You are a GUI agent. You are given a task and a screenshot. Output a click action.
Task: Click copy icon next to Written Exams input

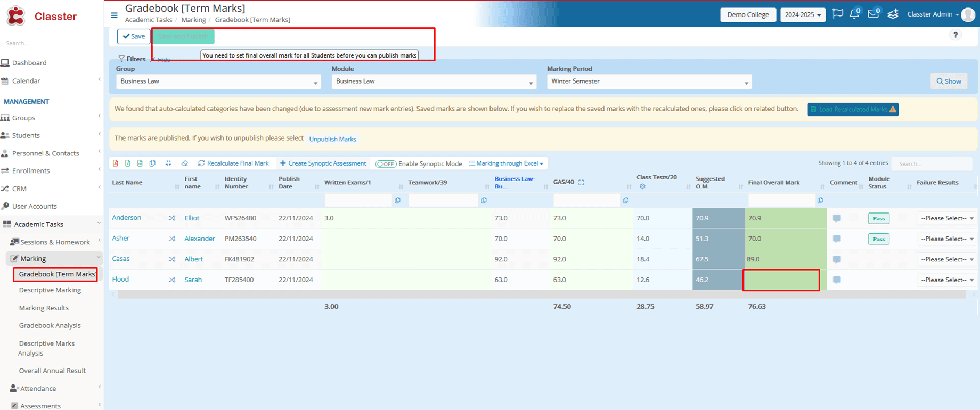tap(397, 200)
